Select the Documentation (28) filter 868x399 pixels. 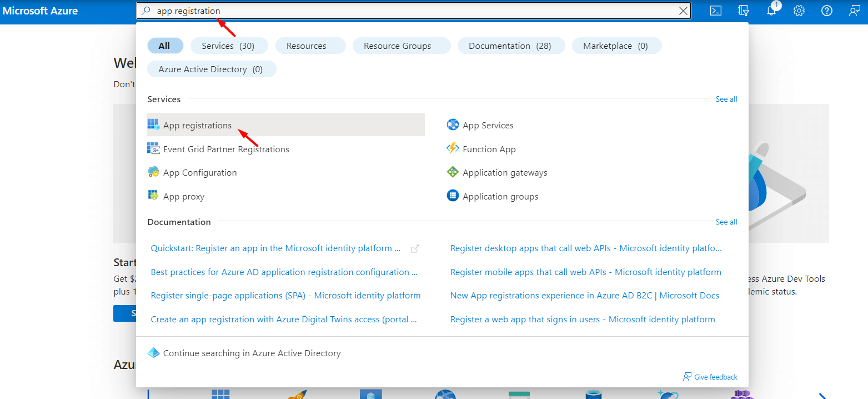511,46
